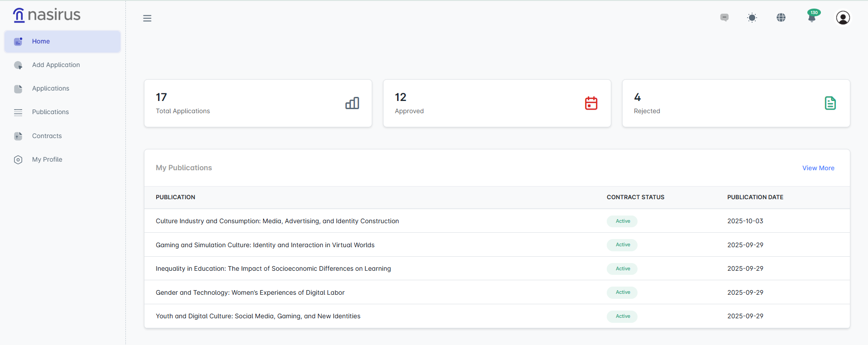
Task: Open the user account avatar menu
Action: click(x=843, y=18)
